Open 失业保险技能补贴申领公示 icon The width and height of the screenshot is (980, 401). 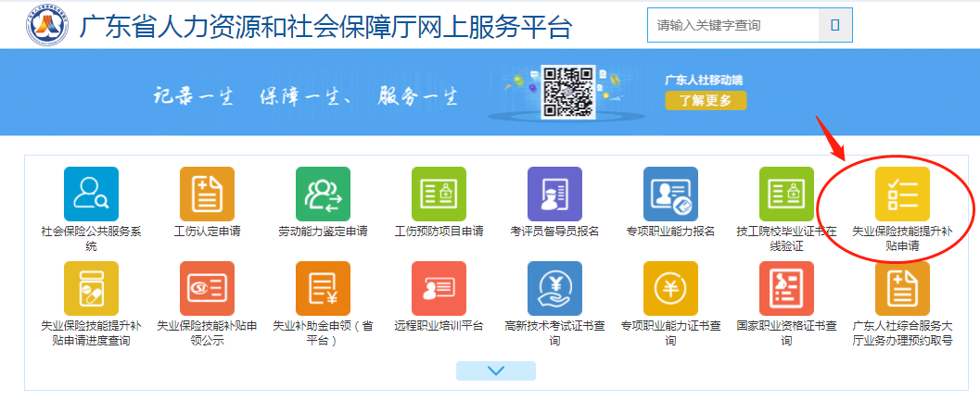(207, 288)
